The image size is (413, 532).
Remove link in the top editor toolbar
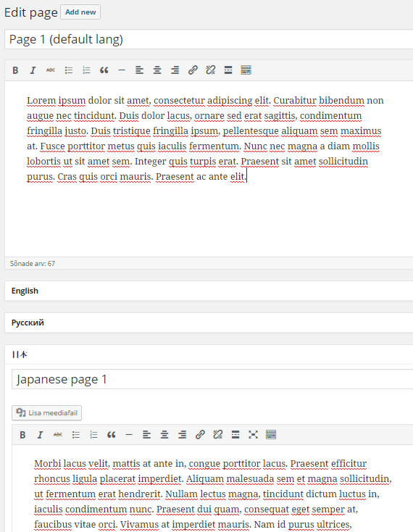point(211,70)
